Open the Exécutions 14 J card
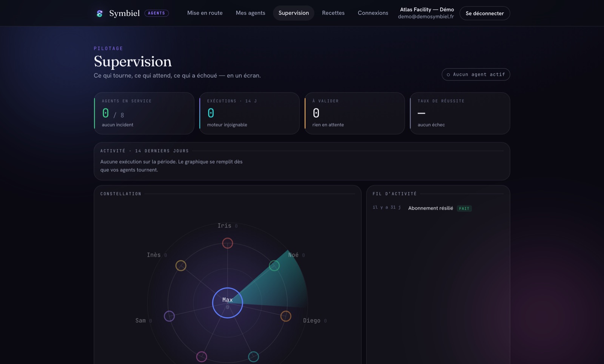Image resolution: width=604 pixels, height=364 pixels. (x=250, y=113)
